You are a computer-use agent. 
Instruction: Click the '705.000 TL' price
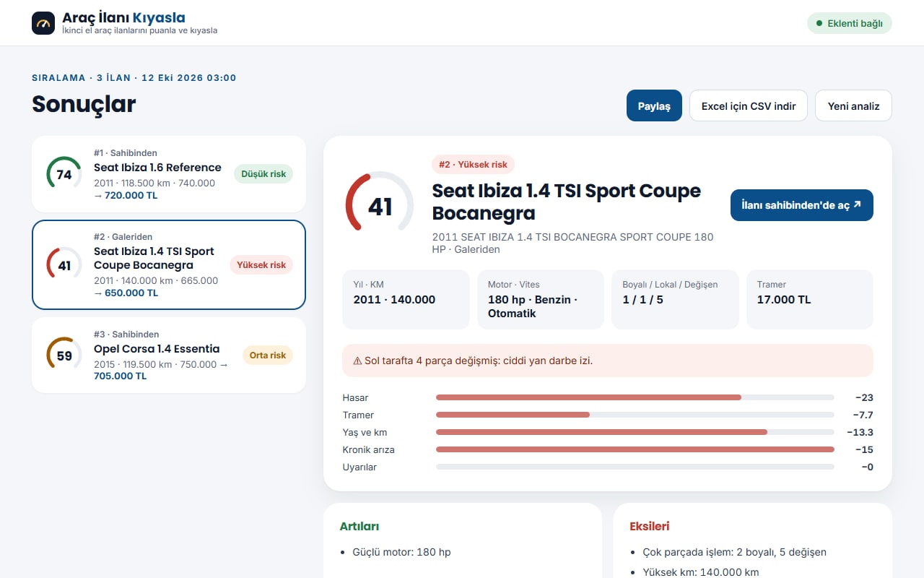120,376
